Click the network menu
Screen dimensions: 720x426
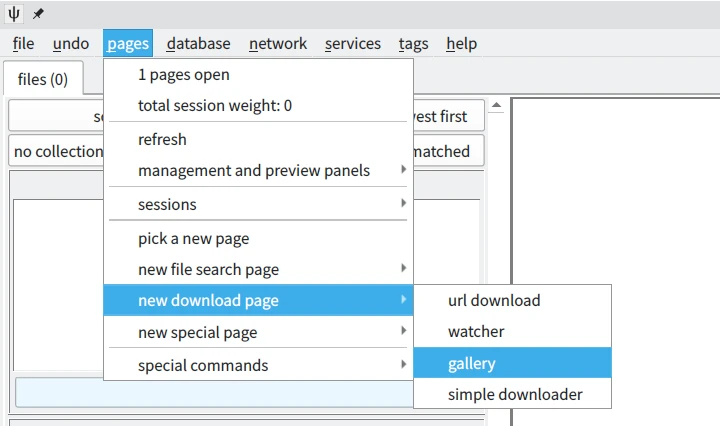pos(278,43)
